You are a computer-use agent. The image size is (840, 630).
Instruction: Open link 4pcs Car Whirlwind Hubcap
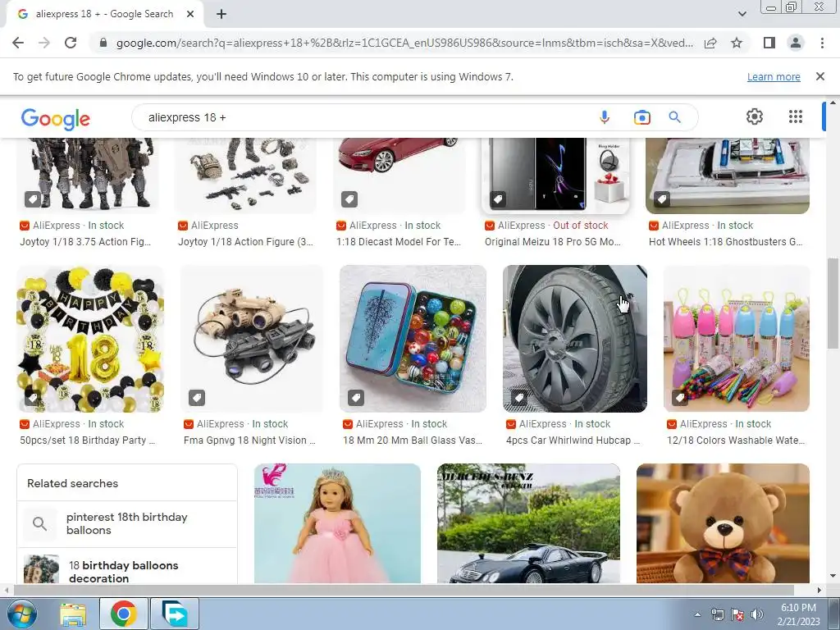point(573,441)
